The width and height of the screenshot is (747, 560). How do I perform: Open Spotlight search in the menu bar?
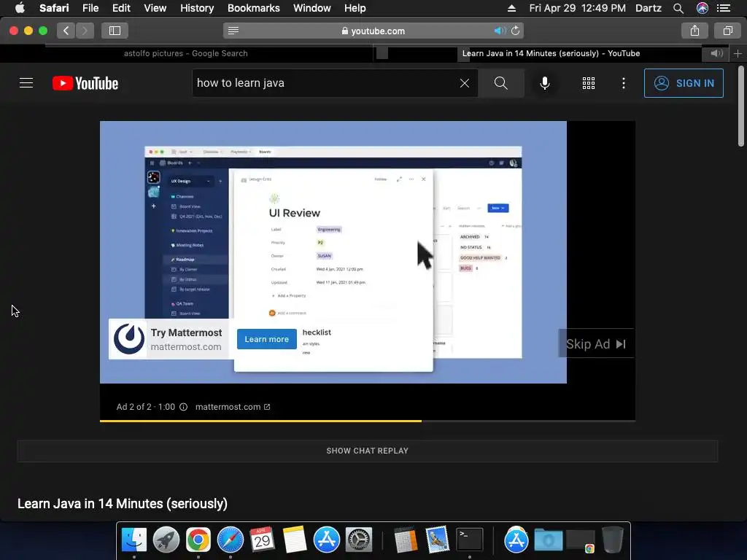(678, 8)
